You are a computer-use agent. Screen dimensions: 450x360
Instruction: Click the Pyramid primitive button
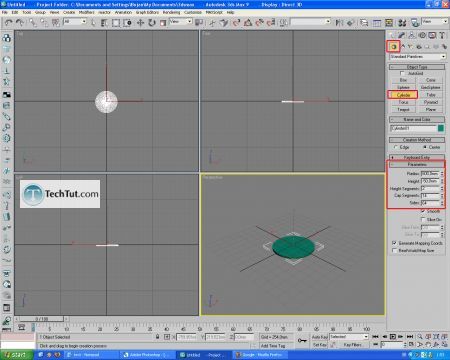tap(431, 102)
